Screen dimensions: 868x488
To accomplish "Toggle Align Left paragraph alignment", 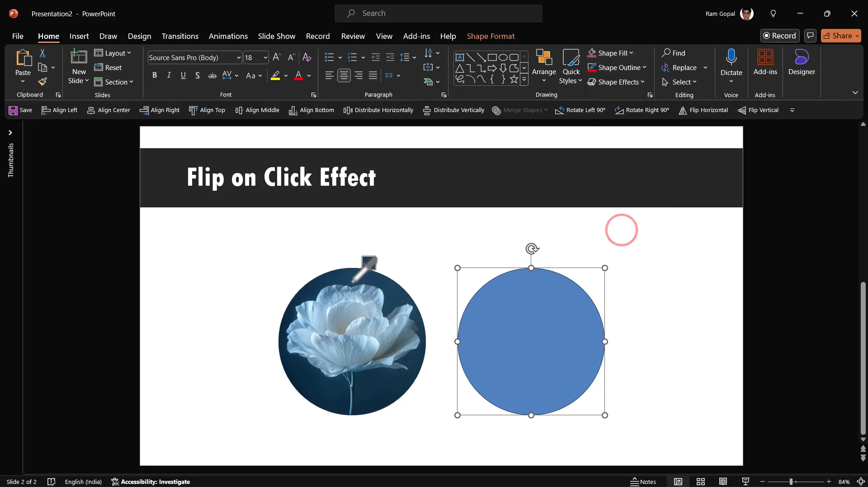I will (x=330, y=75).
